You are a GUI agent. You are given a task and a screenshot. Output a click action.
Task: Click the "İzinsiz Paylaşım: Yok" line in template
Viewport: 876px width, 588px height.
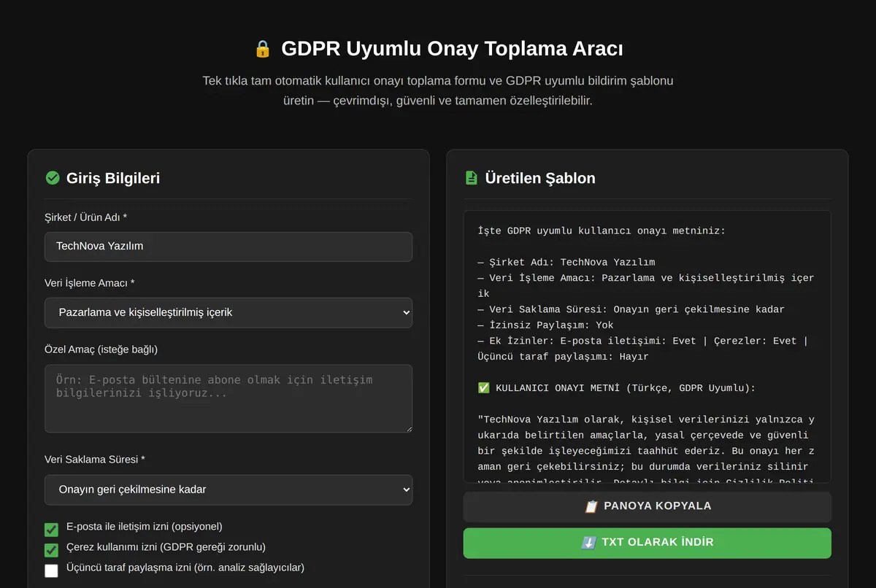click(x=545, y=325)
